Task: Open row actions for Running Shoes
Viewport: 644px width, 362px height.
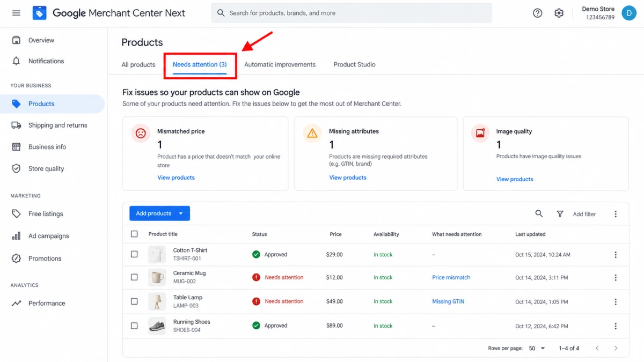Action: click(616, 326)
